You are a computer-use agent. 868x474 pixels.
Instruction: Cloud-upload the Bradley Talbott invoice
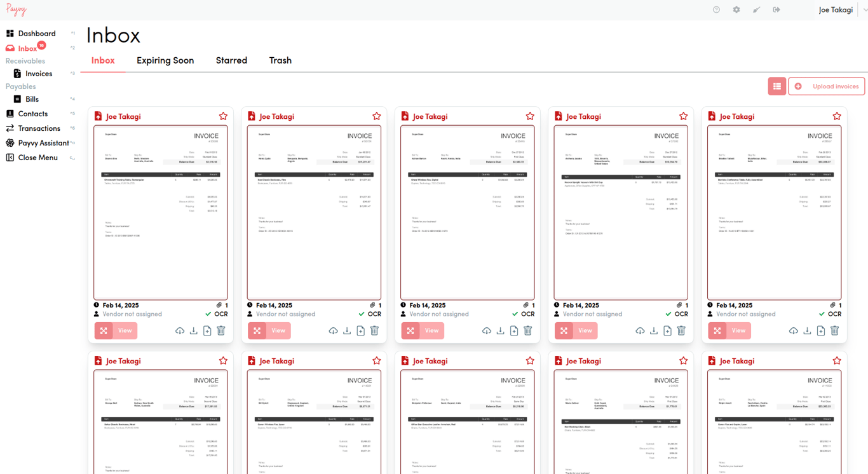point(794,331)
